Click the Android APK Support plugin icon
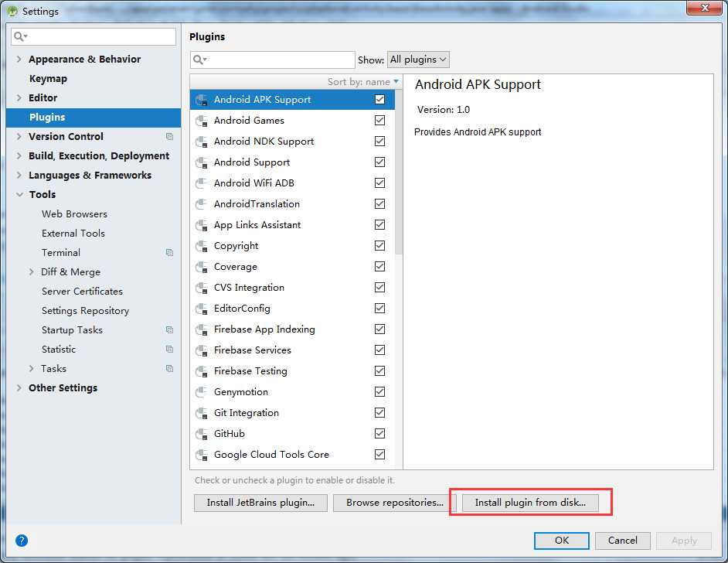 202,100
